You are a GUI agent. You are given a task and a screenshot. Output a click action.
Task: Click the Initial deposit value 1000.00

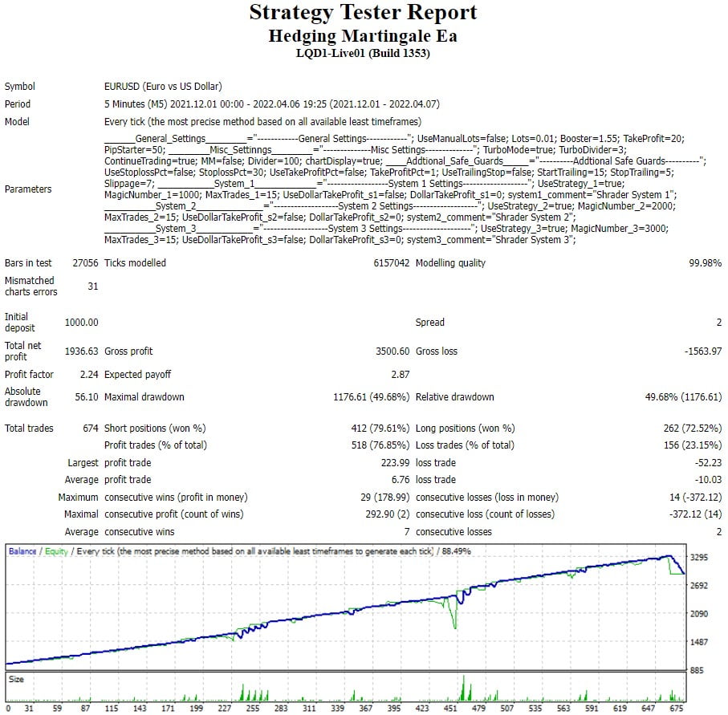(82, 323)
